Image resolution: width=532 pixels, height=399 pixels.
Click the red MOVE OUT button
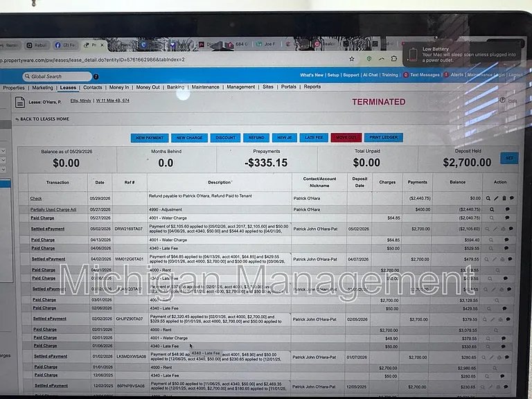coord(346,137)
